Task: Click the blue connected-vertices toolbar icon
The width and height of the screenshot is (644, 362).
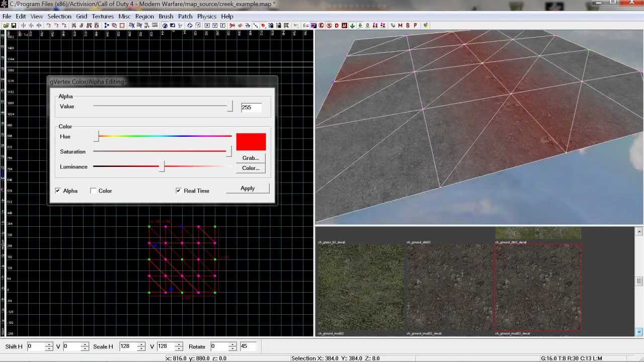Action: point(106,26)
